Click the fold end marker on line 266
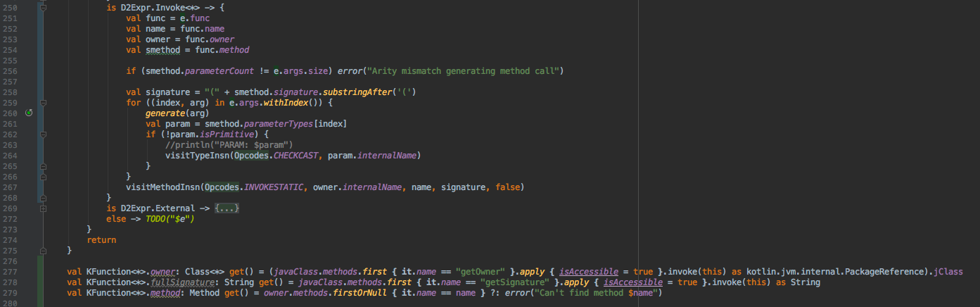Viewport: 980px width, 307px height. 43,176
